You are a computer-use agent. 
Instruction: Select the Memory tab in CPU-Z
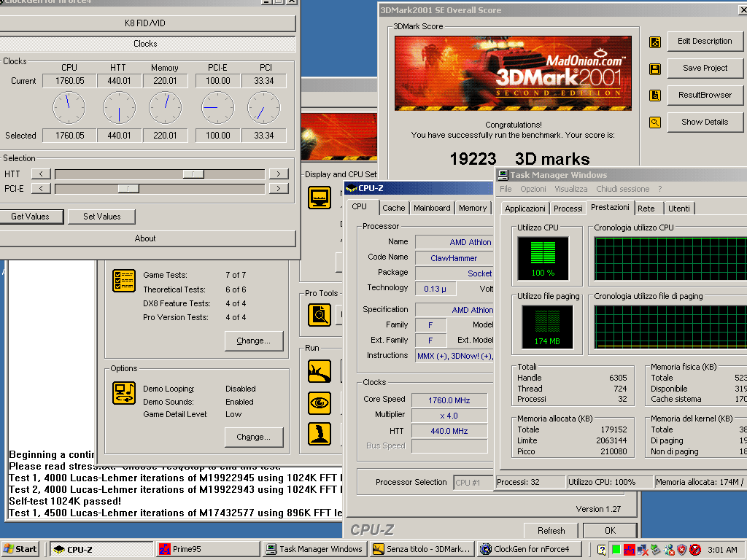coord(473,208)
